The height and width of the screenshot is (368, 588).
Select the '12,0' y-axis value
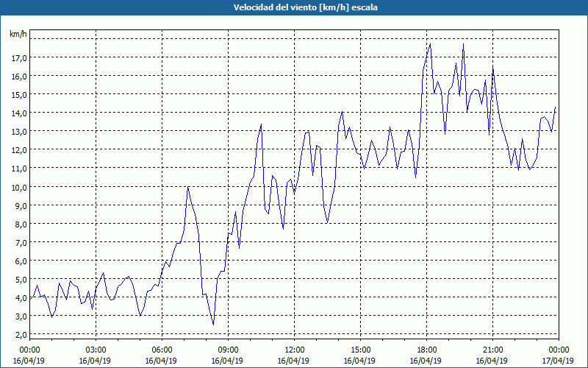pos(20,150)
